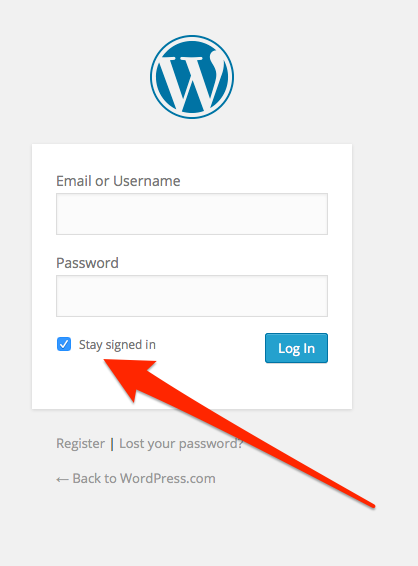Viewport: 418px width, 566px height.
Task: Click the word WordPress.com in back link
Action: [x=168, y=479]
